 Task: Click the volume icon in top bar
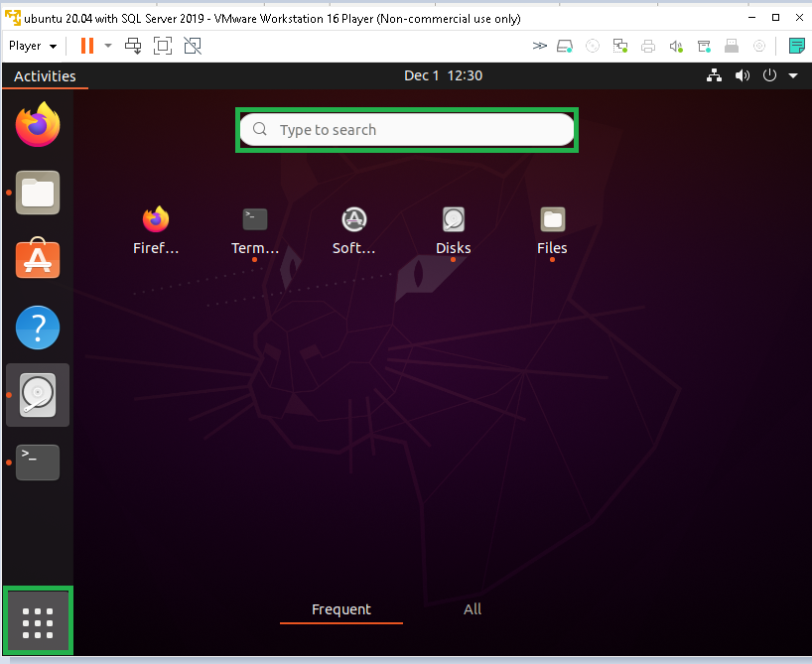click(x=743, y=75)
